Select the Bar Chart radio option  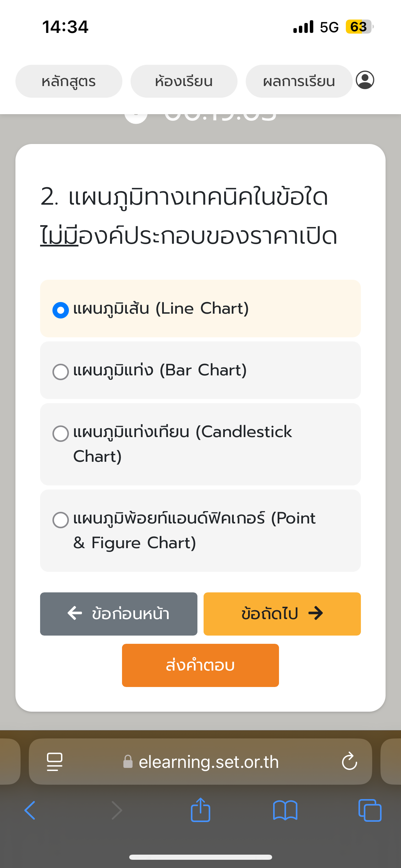(61, 372)
